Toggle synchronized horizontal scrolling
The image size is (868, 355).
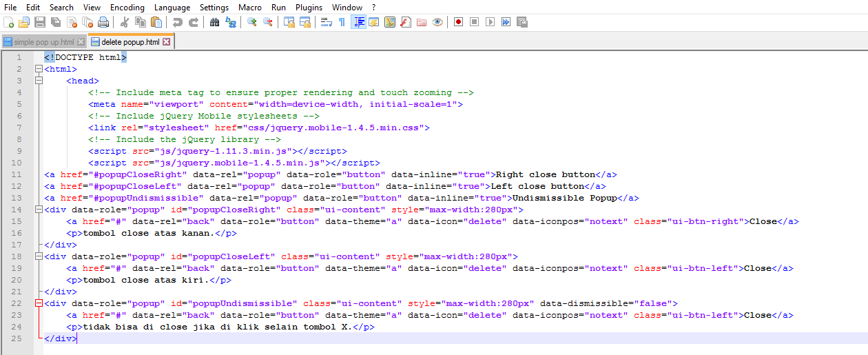tap(305, 22)
